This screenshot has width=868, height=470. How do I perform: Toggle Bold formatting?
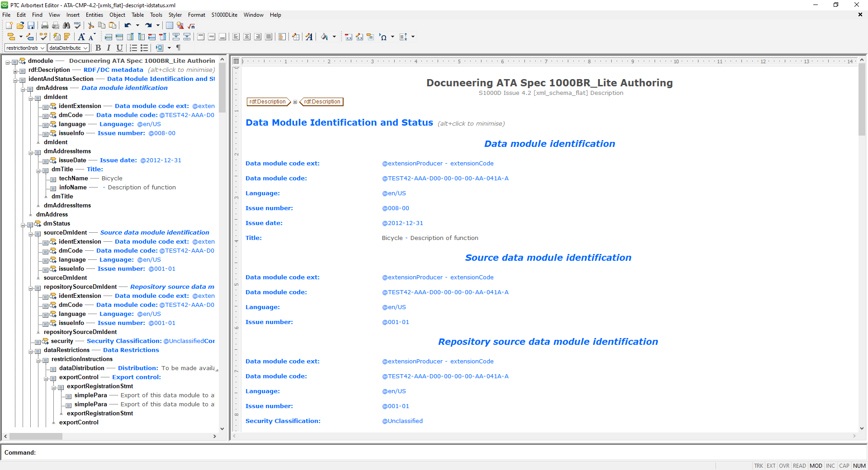[98, 47]
